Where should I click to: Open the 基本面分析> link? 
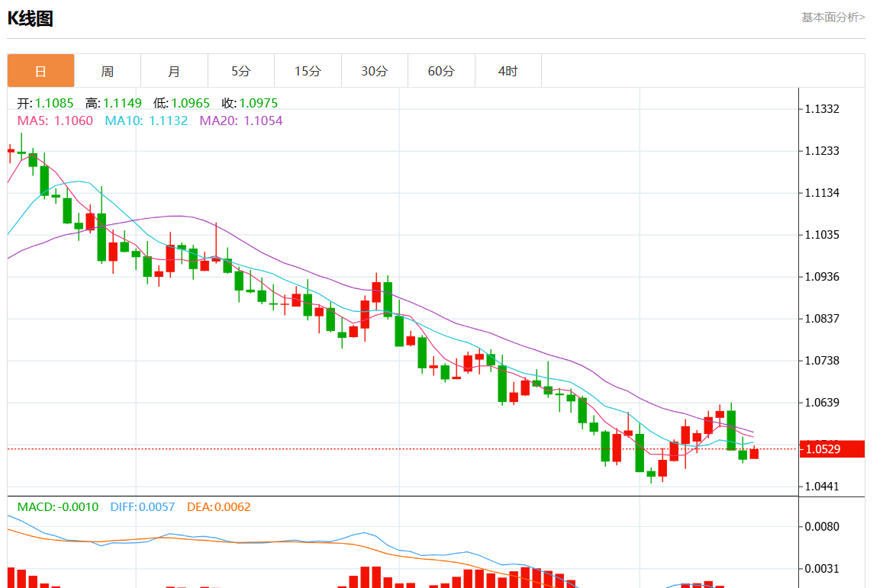coord(833,18)
